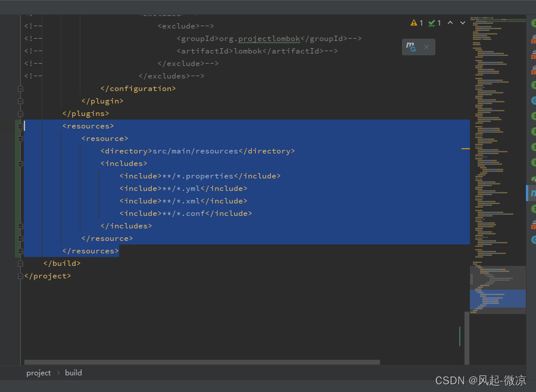This screenshot has width=536, height=392.
Task: Click the <resources> opening tag
Action: [x=88, y=126]
